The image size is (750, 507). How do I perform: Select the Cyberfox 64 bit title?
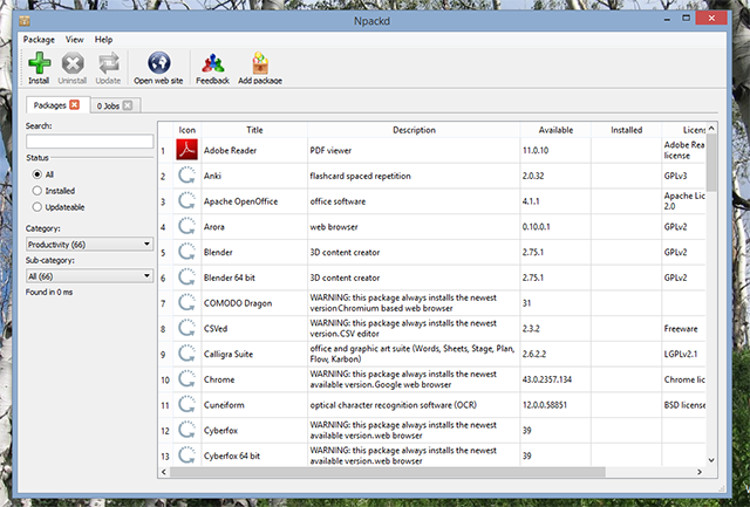[232, 456]
